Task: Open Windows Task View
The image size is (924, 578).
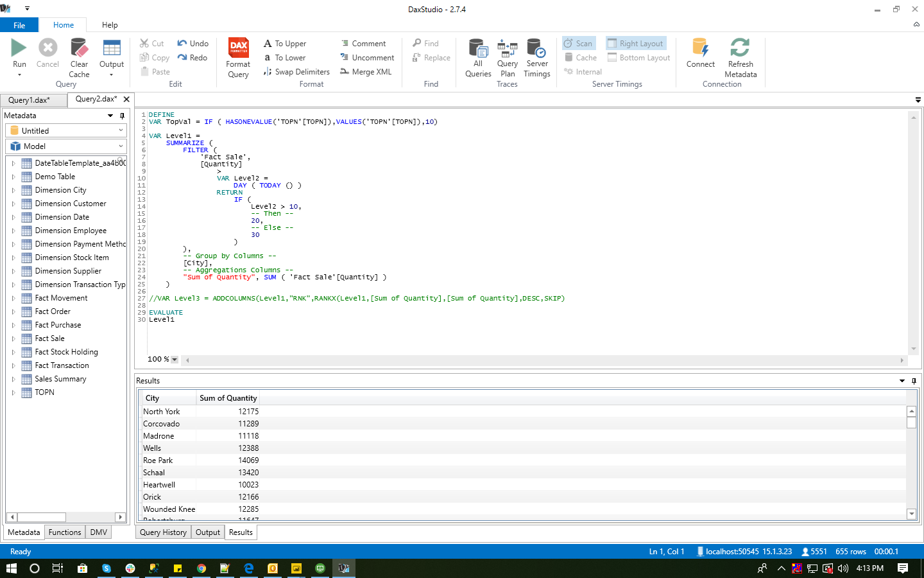Action: pos(57,568)
